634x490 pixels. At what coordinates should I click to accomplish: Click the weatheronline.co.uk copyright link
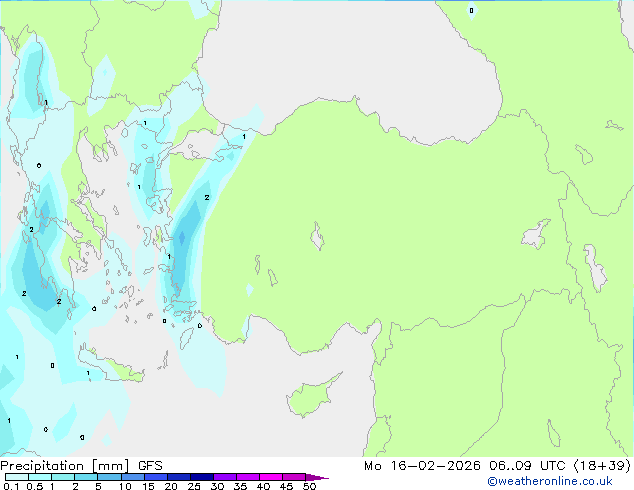pos(550,481)
